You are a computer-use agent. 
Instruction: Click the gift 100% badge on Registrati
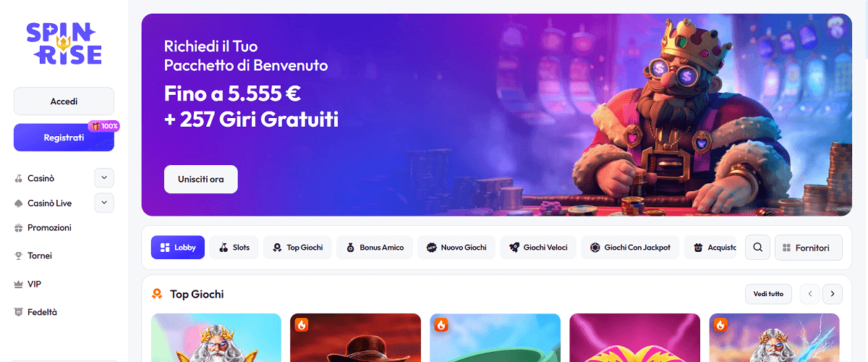[x=103, y=126]
